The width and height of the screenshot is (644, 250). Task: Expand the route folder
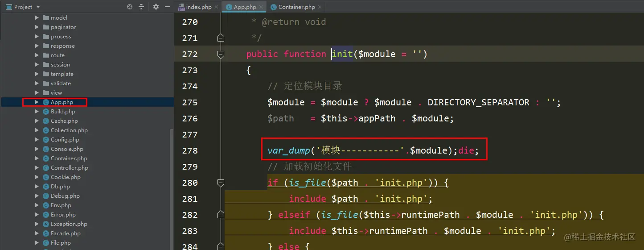click(37, 55)
